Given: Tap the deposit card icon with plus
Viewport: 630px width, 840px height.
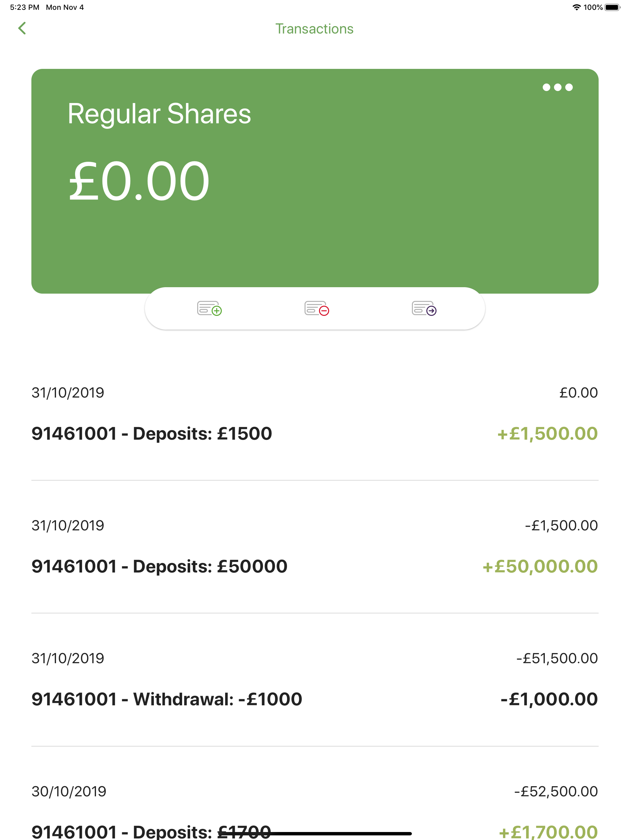Looking at the screenshot, I should click(x=209, y=308).
